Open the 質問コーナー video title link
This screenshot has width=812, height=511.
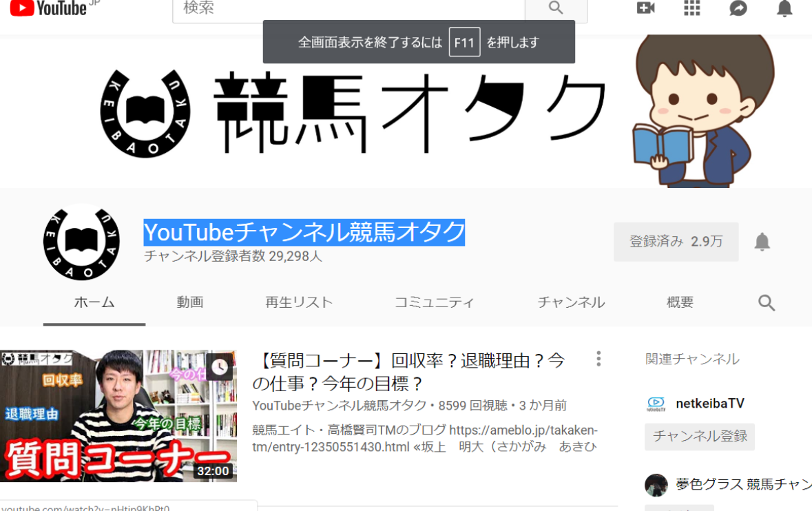point(409,372)
